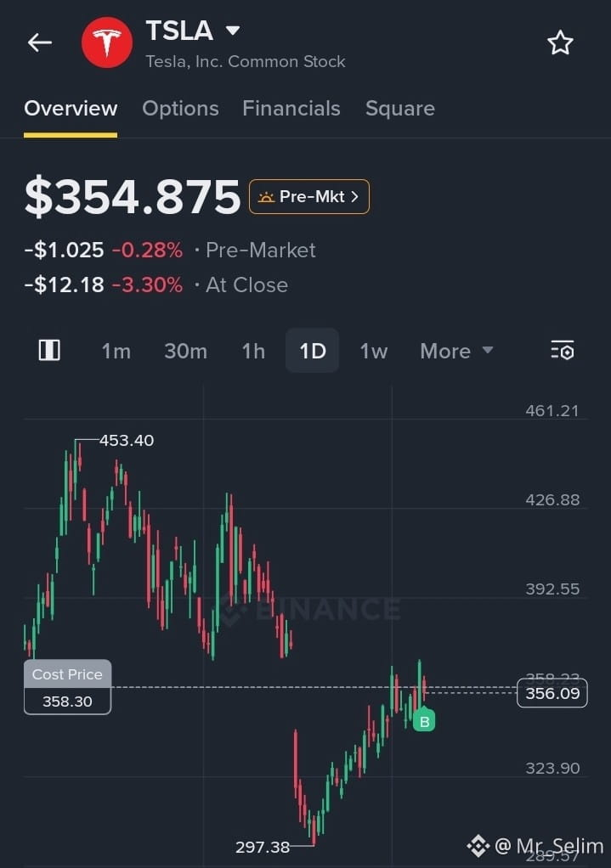Tap the sunrise icon in Pre-Mkt badge
Screen dimensions: 611x868
point(267,196)
